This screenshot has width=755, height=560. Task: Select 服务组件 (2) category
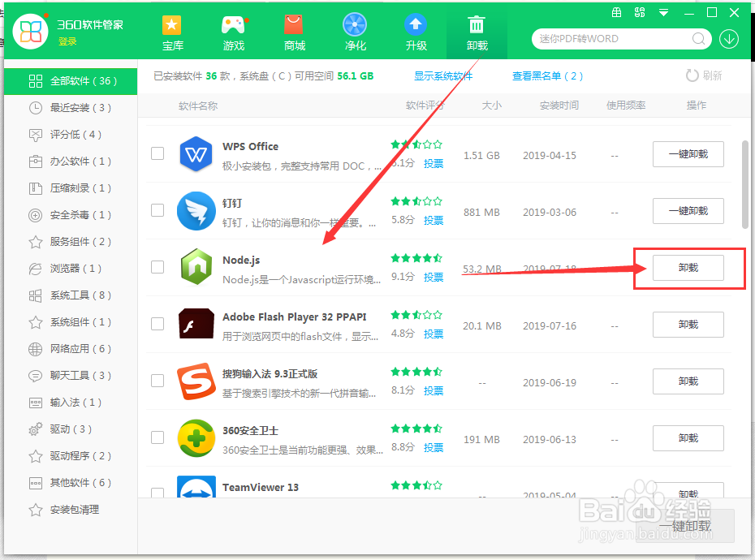click(71, 242)
